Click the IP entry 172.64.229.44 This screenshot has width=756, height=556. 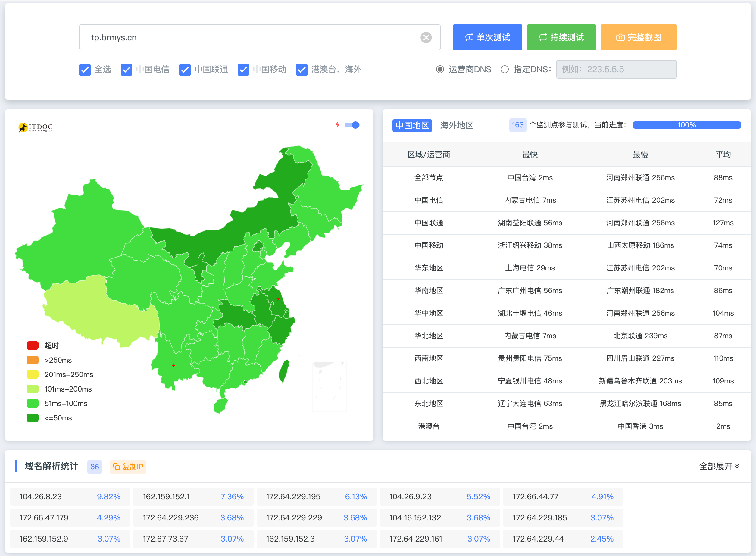pos(563,539)
